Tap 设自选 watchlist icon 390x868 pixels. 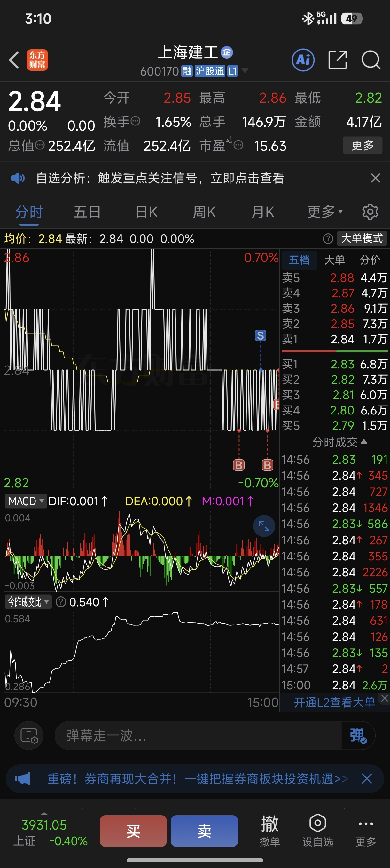(x=318, y=831)
